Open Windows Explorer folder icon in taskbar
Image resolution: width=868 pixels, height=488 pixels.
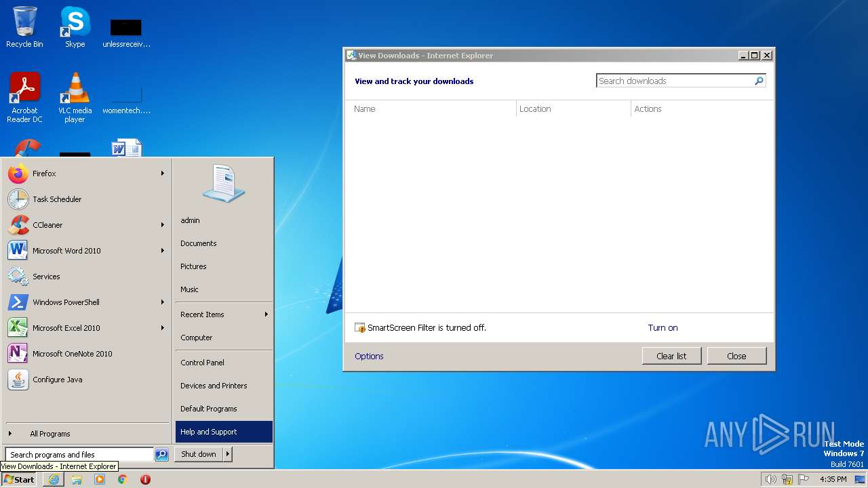(77, 479)
